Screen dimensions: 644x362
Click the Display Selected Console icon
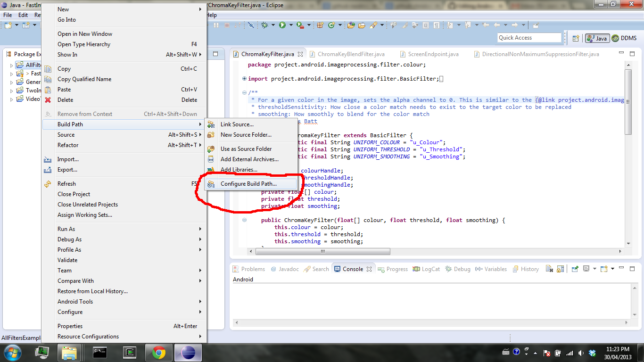click(586, 269)
